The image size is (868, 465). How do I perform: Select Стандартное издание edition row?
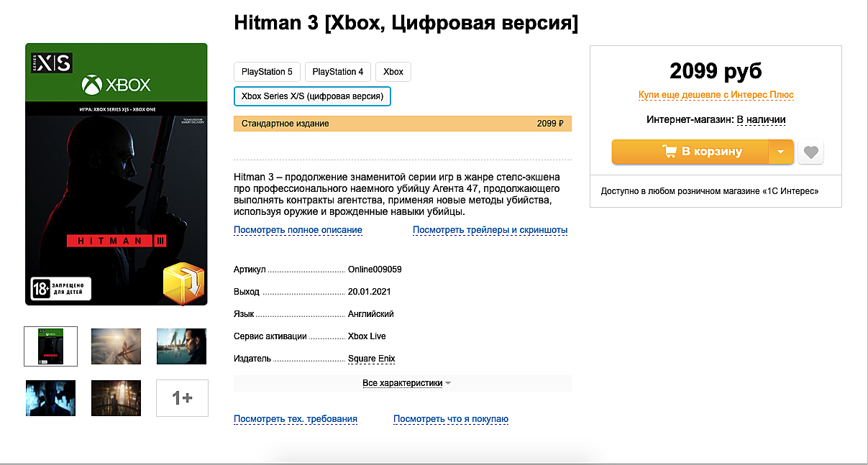point(403,124)
